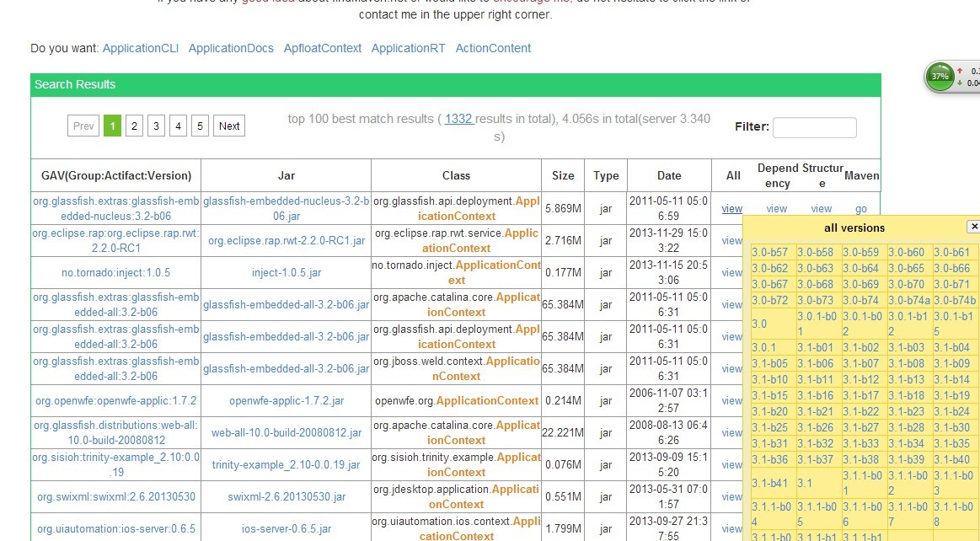
Task: Select version 3.1 in popup
Action: pyautogui.click(x=805, y=483)
